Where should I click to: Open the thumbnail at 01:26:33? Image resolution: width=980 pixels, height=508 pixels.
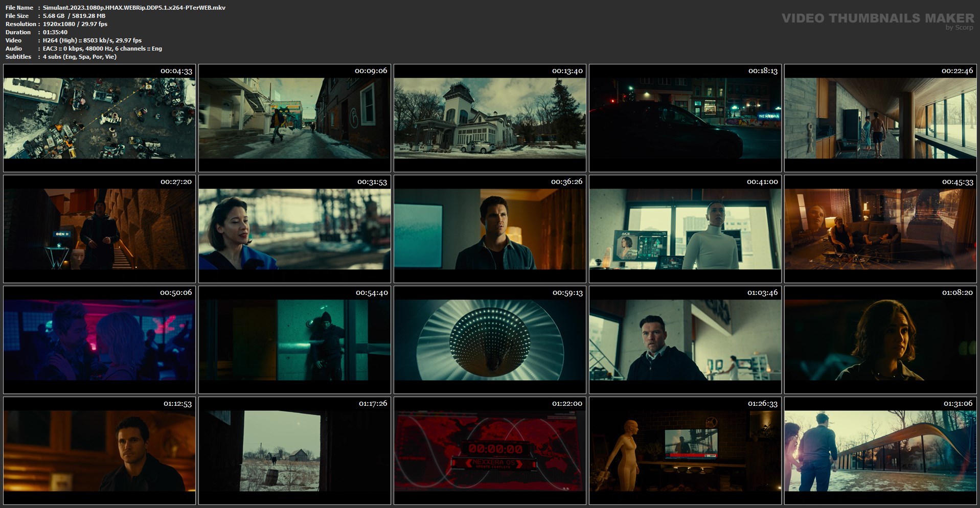[x=685, y=451]
